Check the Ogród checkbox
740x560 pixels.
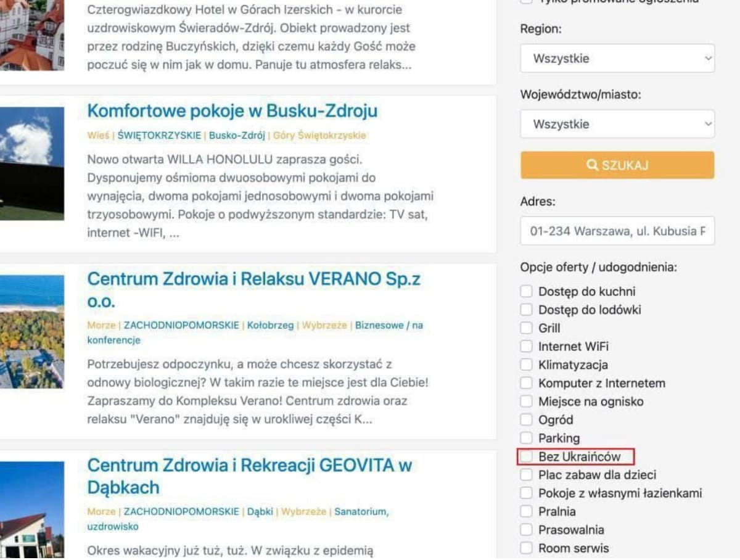click(526, 420)
